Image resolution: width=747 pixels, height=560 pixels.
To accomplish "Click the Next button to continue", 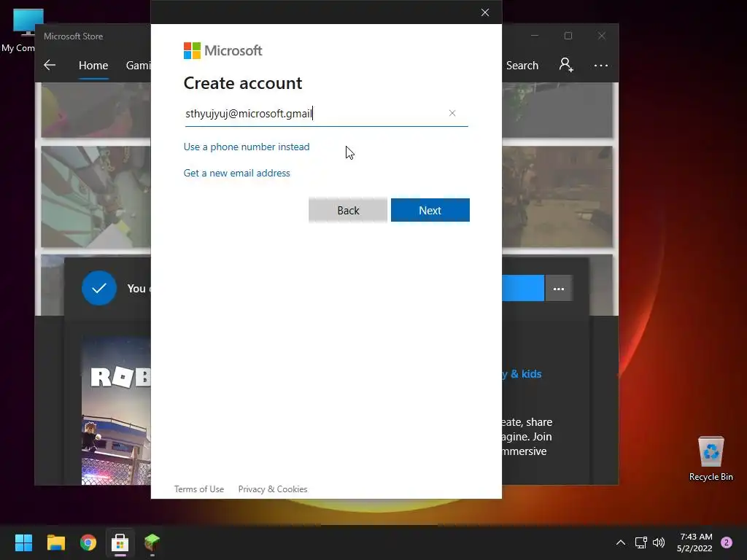I will coord(430,210).
